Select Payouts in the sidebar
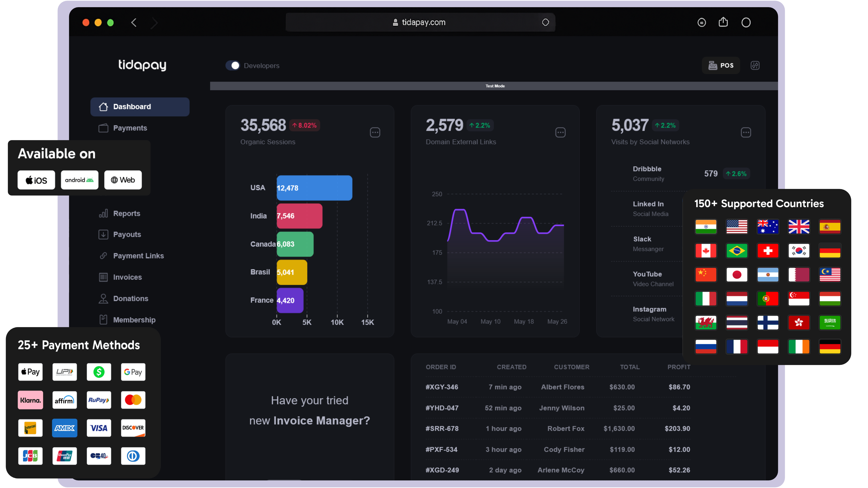 pyautogui.click(x=127, y=234)
